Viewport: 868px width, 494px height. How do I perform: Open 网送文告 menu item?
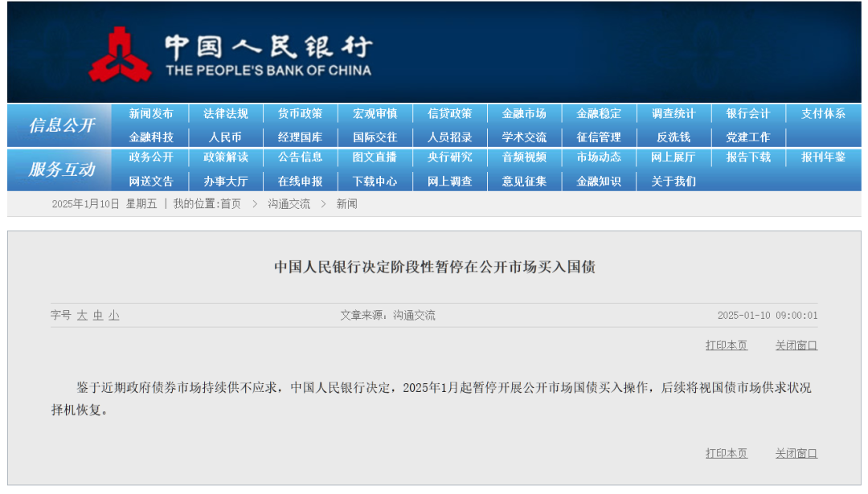[x=150, y=182]
